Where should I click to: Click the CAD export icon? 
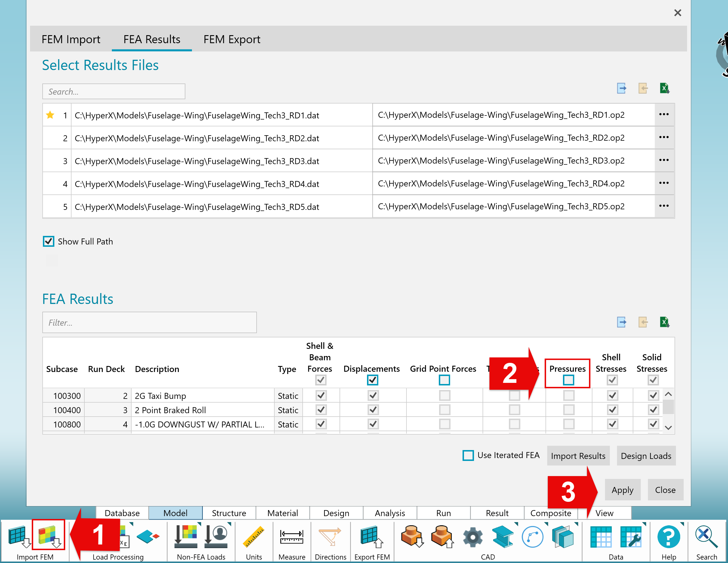coord(442,536)
